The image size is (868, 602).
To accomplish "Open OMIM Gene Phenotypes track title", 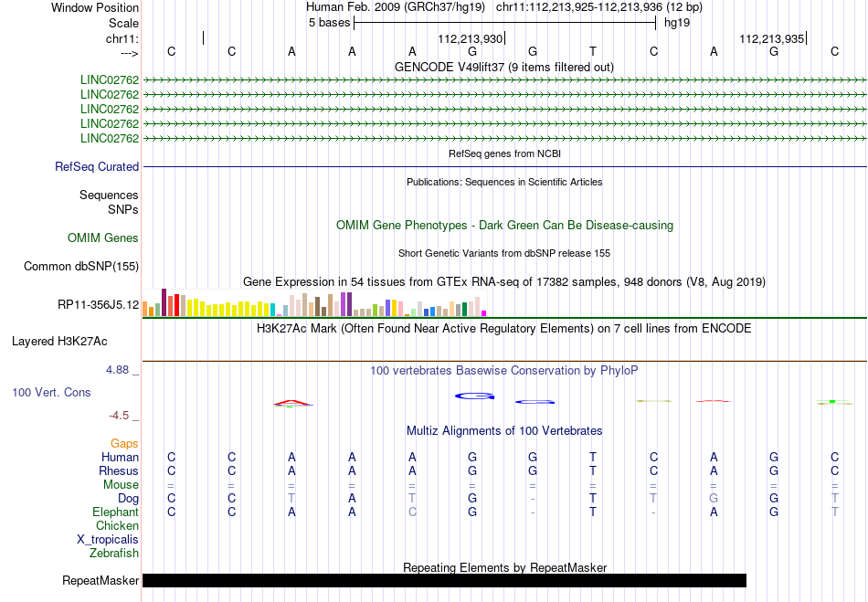I will click(x=504, y=226).
